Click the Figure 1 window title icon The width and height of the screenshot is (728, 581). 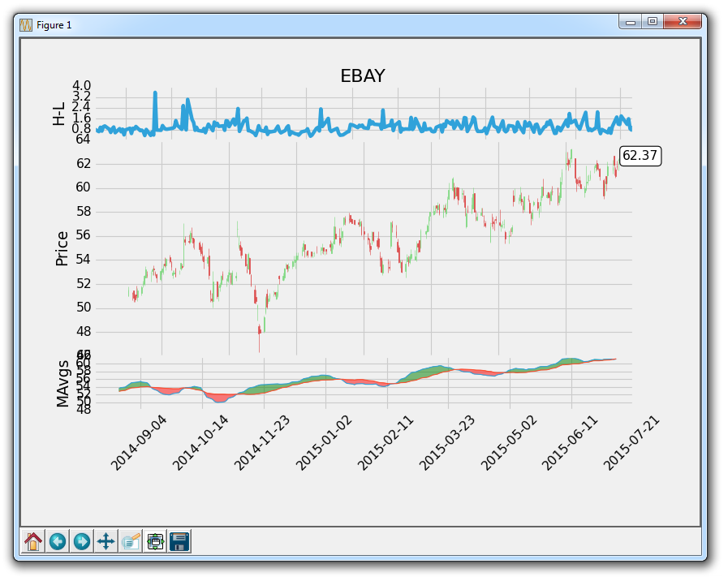(x=27, y=24)
